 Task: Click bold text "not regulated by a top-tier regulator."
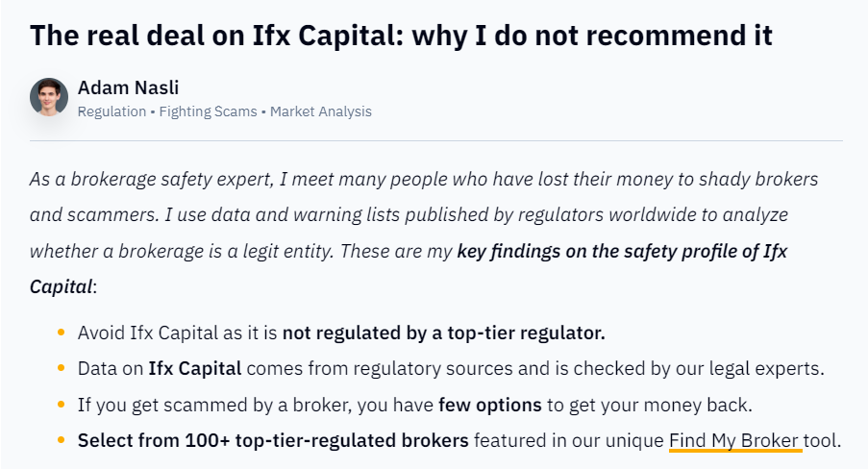point(443,333)
